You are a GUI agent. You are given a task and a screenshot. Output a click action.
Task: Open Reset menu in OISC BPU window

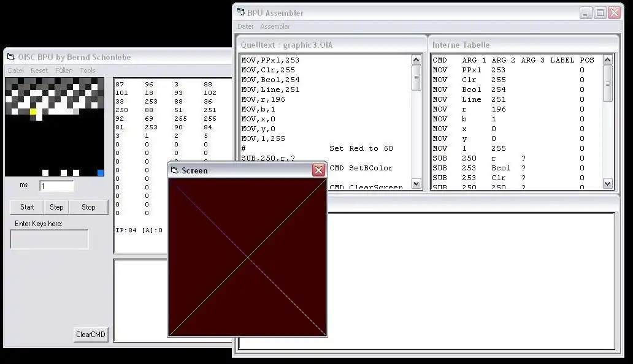39,70
